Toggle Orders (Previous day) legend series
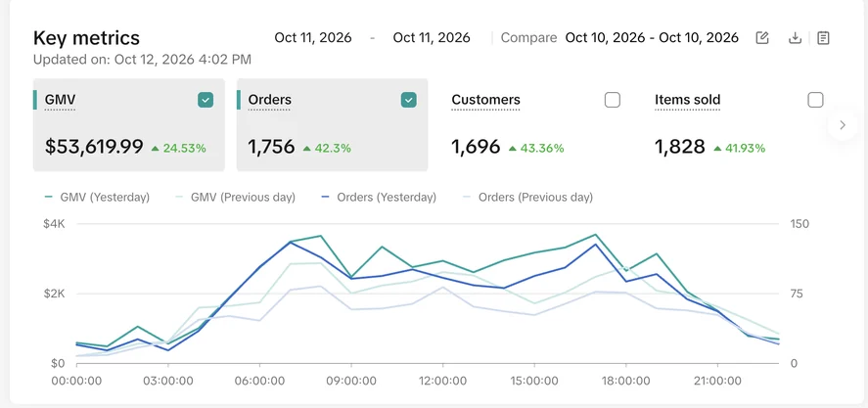Viewport: 868px width, 408px height. click(528, 197)
